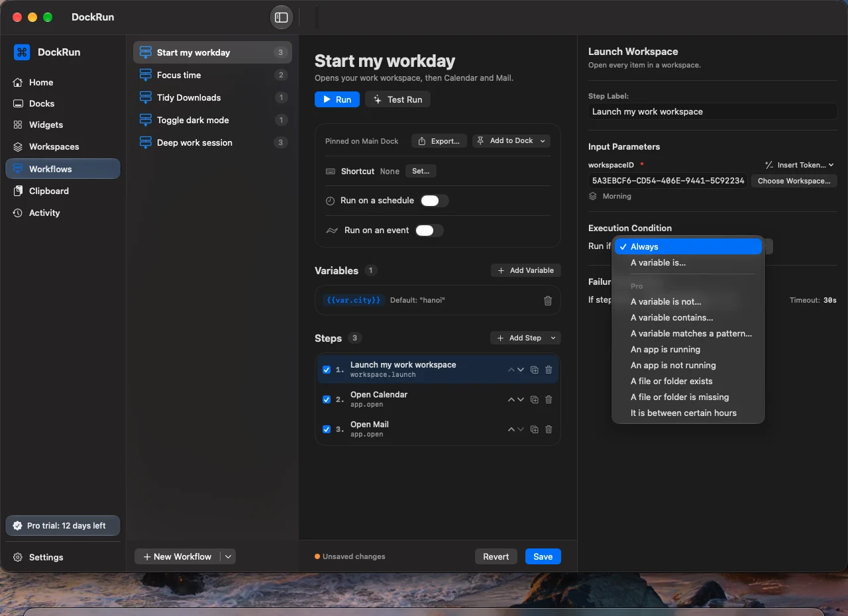Click the Choose Workspace… button
This screenshot has height=616, width=848.
coord(794,181)
